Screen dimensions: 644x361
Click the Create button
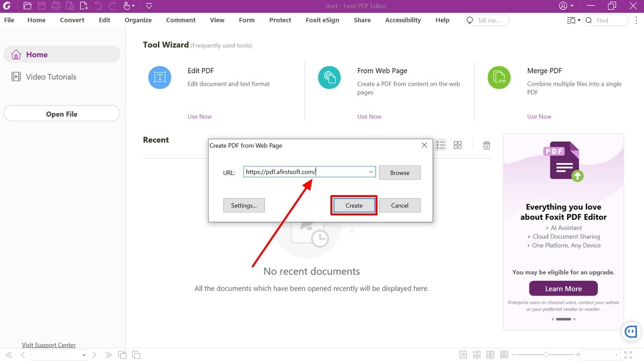pos(354,206)
